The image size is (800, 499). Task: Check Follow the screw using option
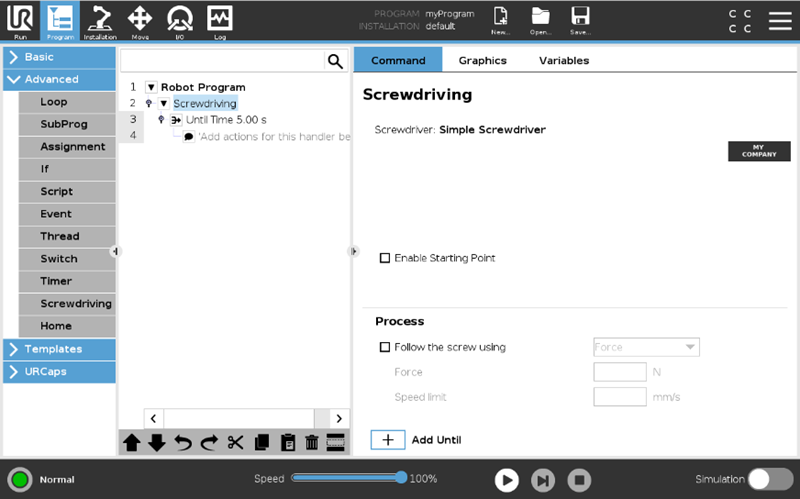tap(385, 348)
